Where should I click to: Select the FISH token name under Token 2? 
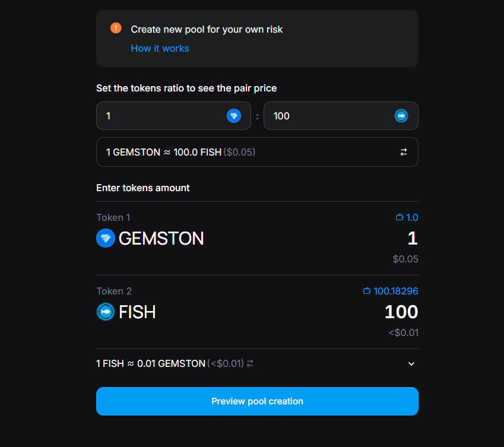[x=137, y=312]
